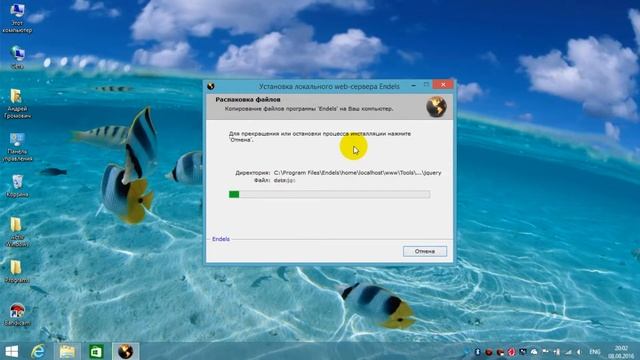
Task: Click the battery/power tray icon
Action: pos(557,352)
